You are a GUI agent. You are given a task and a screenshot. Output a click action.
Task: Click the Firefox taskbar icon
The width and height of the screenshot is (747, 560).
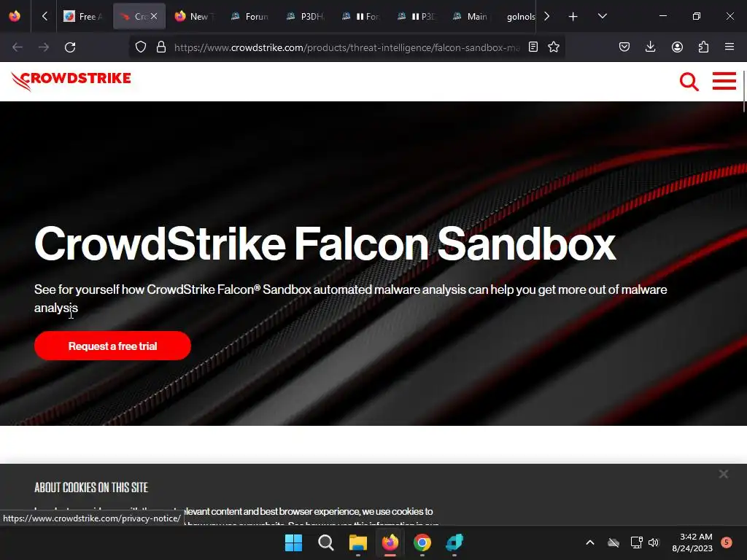pyautogui.click(x=390, y=542)
